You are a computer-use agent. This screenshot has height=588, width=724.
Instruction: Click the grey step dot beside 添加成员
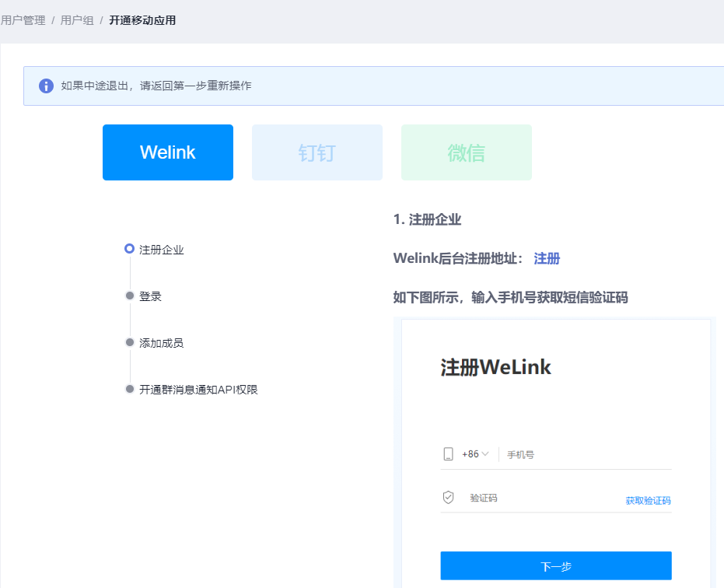click(x=130, y=342)
